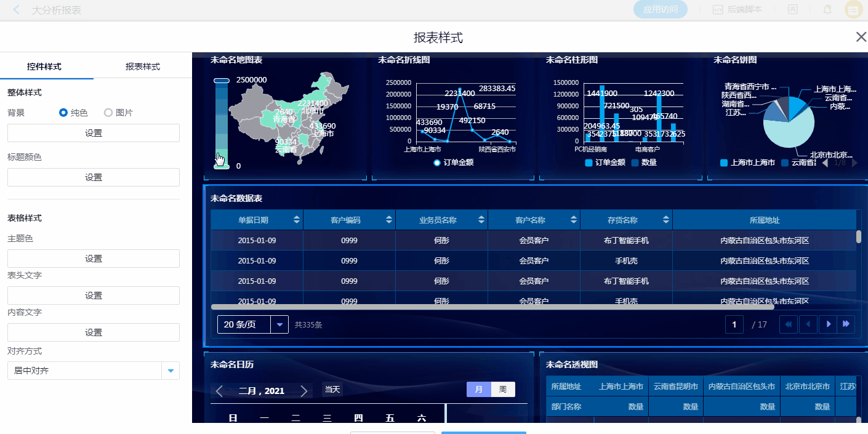The width and height of the screenshot is (868, 434).
Task: Click the notification bell icon
Action: [827, 10]
